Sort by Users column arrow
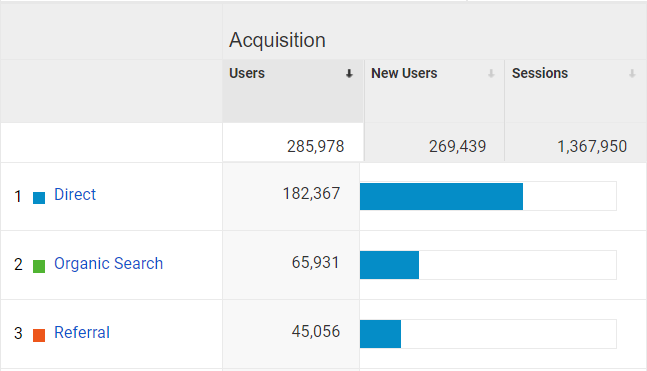The image size is (647, 371). 349,74
